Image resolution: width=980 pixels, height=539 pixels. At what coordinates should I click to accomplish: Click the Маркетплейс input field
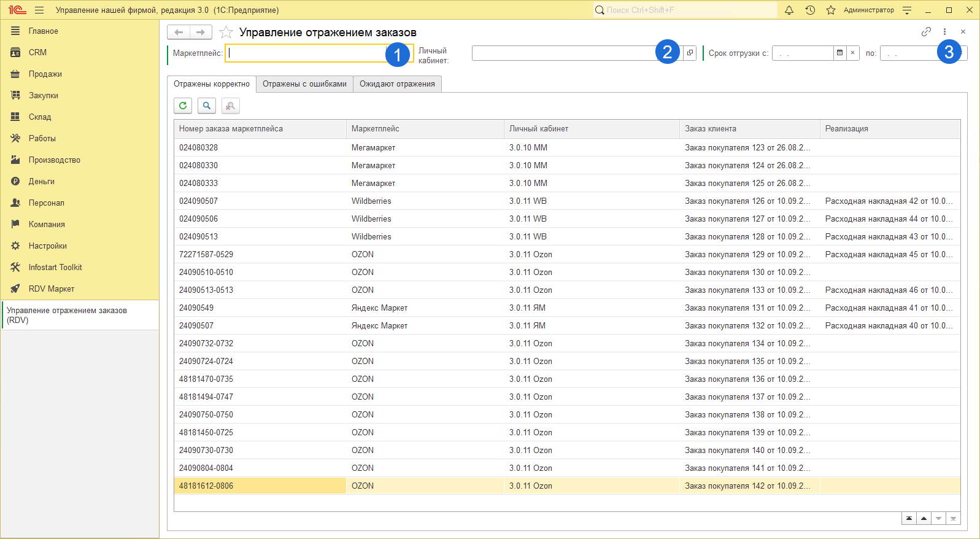[x=306, y=53]
